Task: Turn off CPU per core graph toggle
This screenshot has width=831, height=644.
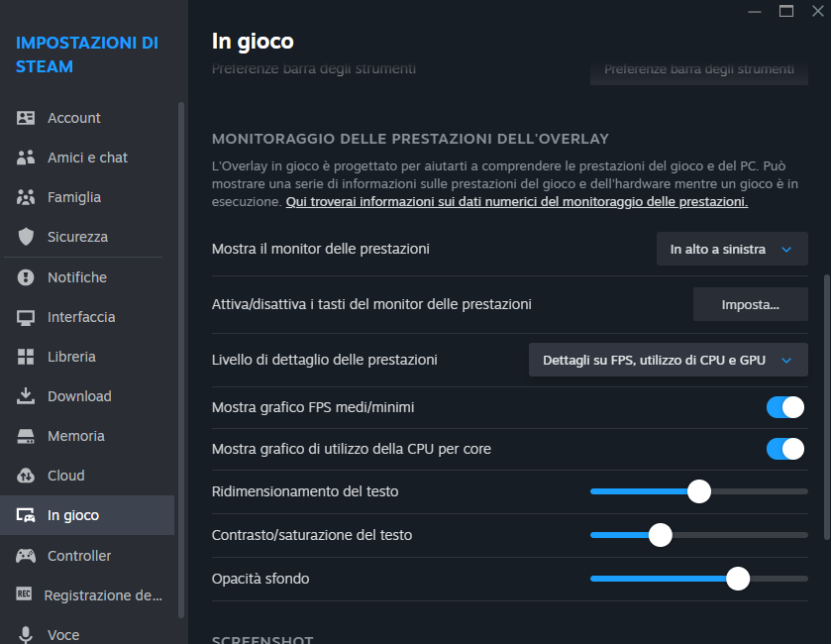Action: (785, 449)
